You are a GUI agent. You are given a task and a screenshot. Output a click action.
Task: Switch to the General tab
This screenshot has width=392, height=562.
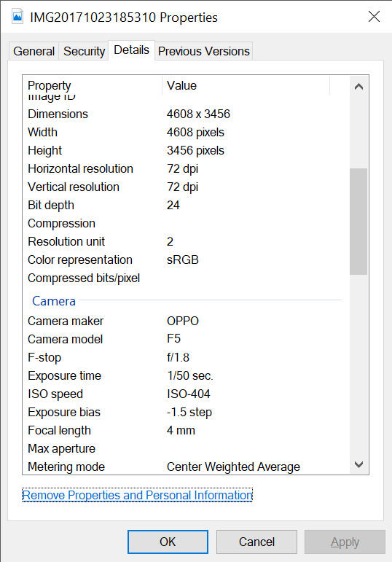click(34, 51)
